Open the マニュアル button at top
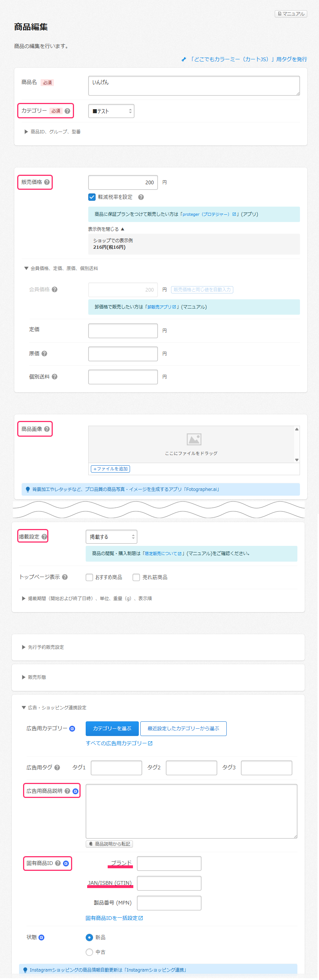This screenshot has height=980, width=319. tap(291, 14)
